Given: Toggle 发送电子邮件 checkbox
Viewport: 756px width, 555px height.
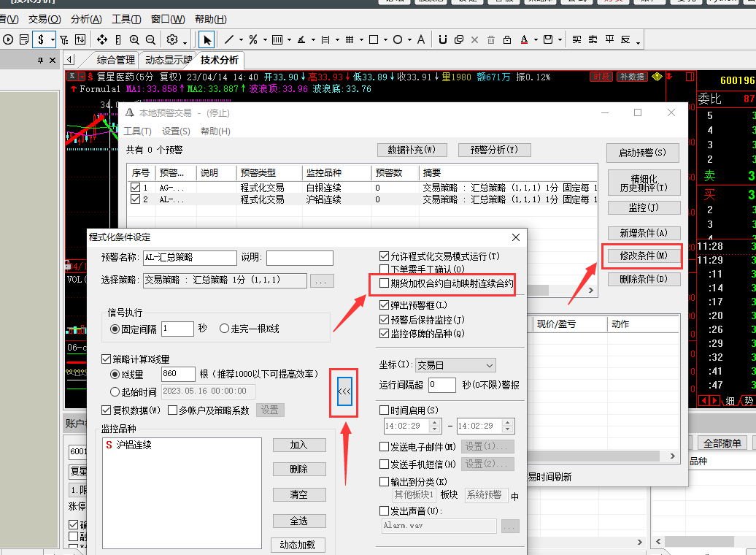Looking at the screenshot, I should 385,446.
